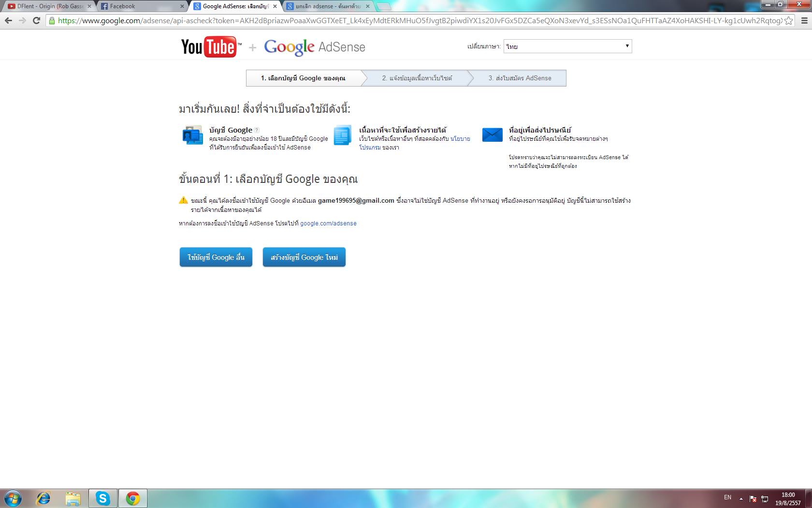Click the address bar URL field

point(420,21)
